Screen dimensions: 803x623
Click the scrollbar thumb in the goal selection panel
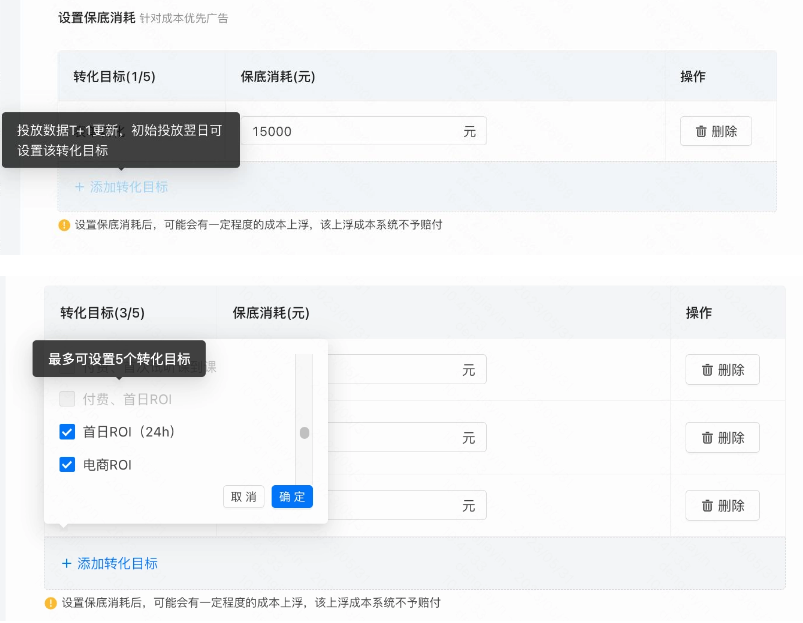point(305,433)
